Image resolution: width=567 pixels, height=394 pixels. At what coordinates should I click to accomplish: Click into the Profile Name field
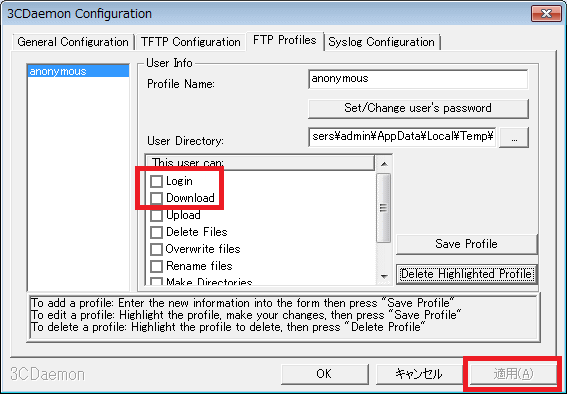click(418, 79)
